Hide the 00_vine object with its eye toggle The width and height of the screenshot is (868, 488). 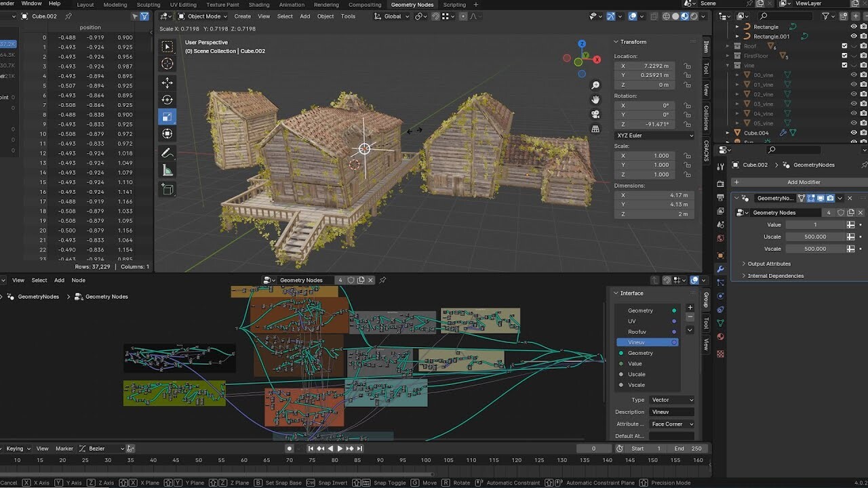[853, 76]
